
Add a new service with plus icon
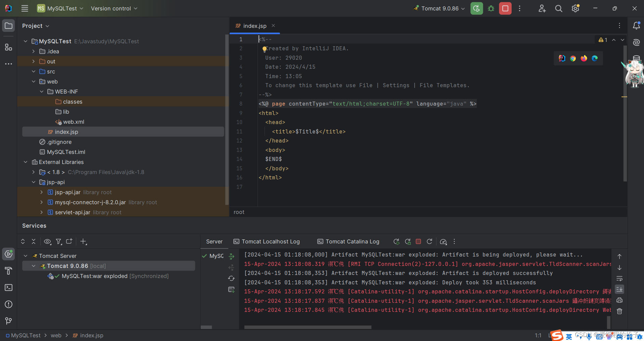tap(83, 241)
